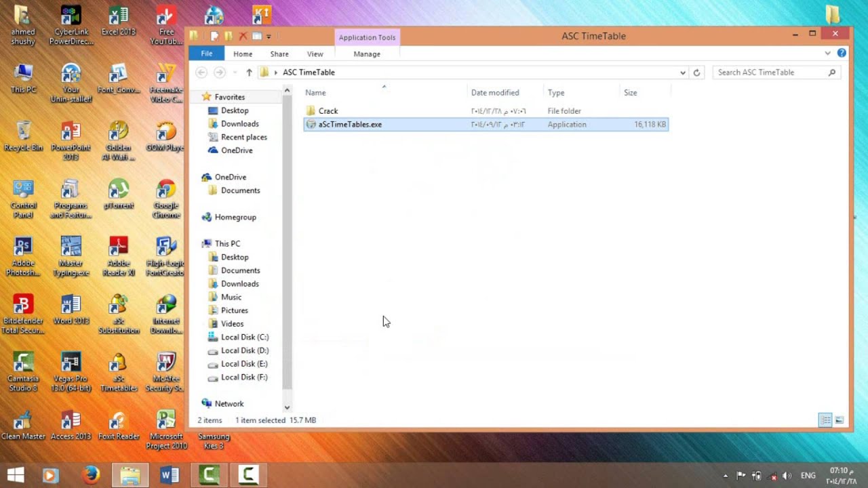
Task: Open the Control Panel desktop icon
Action: click(23, 199)
